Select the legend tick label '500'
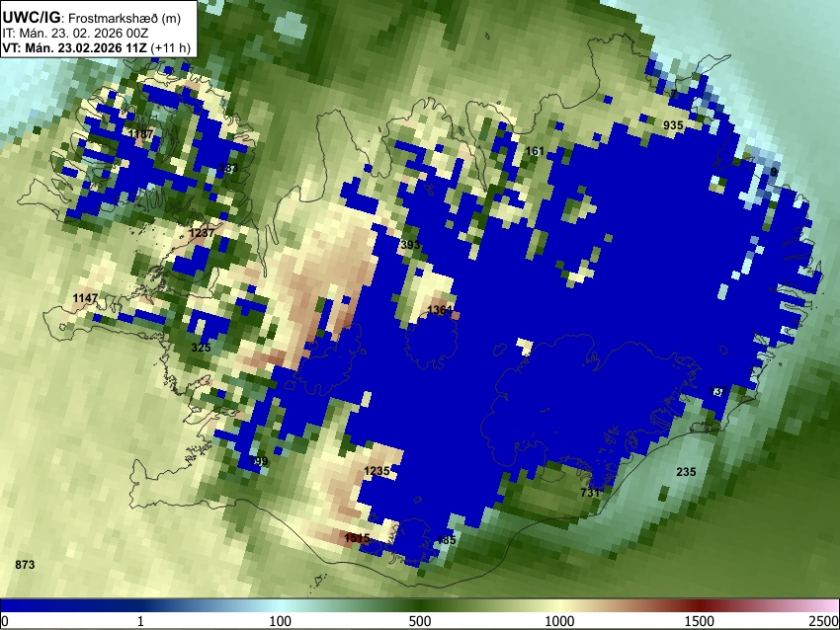The width and height of the screenshot is (840, 630). point(419,621)
